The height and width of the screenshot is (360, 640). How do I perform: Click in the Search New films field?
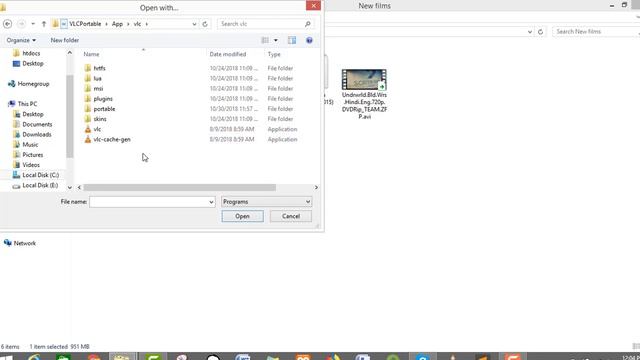(x=596, y=31)
